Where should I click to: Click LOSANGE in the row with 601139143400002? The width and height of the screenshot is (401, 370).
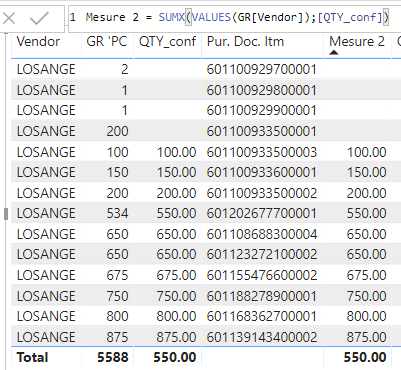click(x=46, y=337)
